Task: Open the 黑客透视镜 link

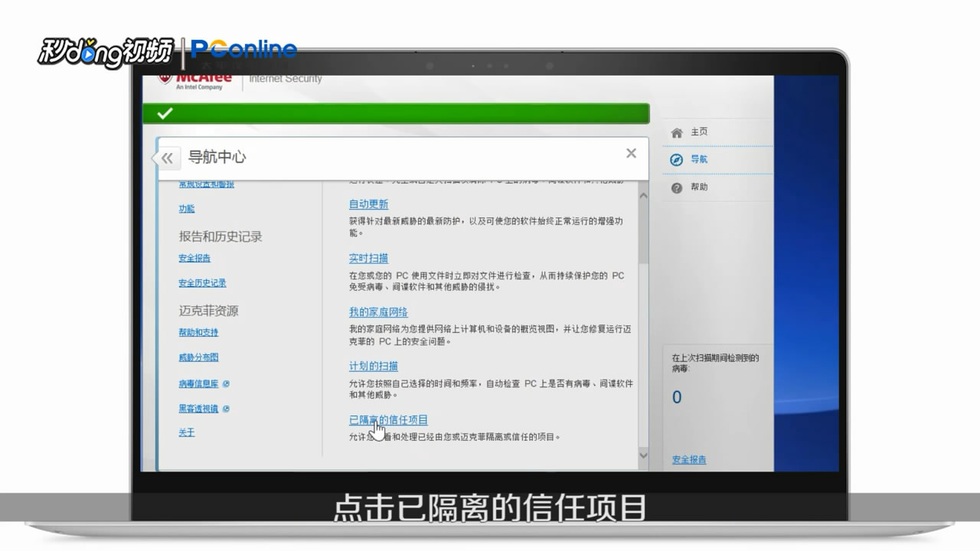Action: [198, 409]
